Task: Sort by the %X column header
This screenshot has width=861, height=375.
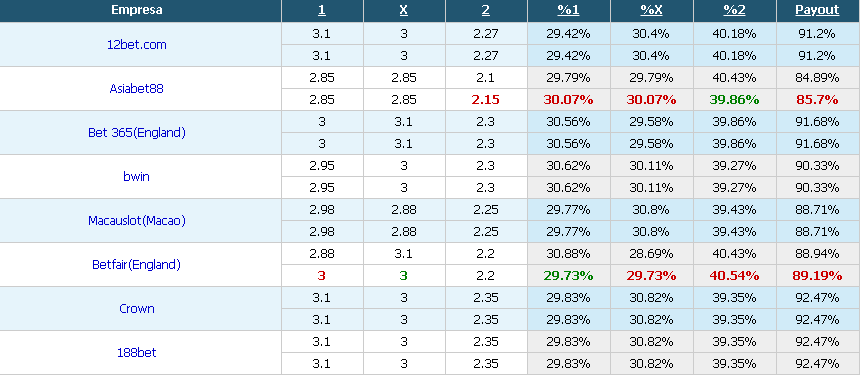Action: pyautogui.click(x=651, y=10)
